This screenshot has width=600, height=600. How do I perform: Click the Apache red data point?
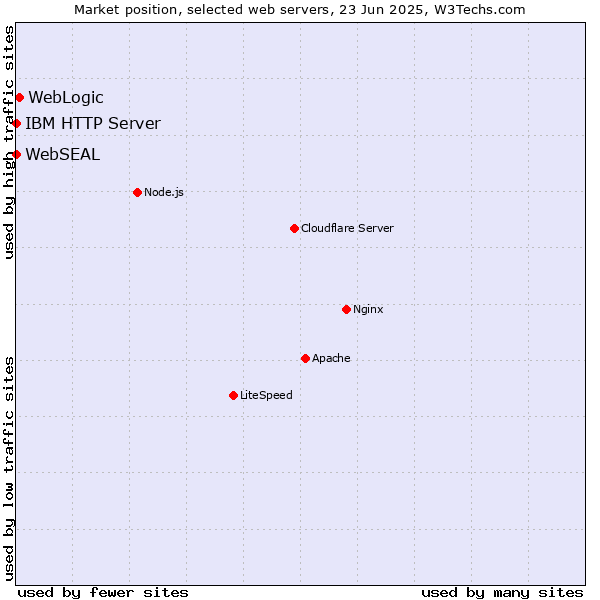tap(305, 358)
